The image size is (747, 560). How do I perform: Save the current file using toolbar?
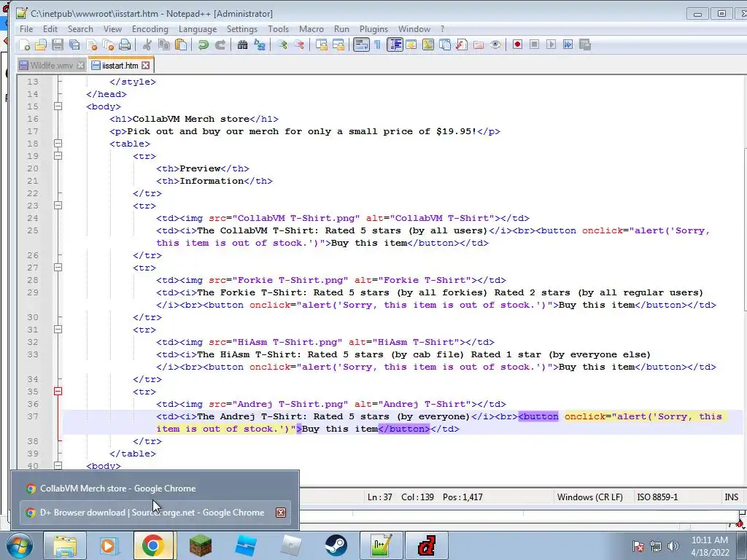point(58,44)
